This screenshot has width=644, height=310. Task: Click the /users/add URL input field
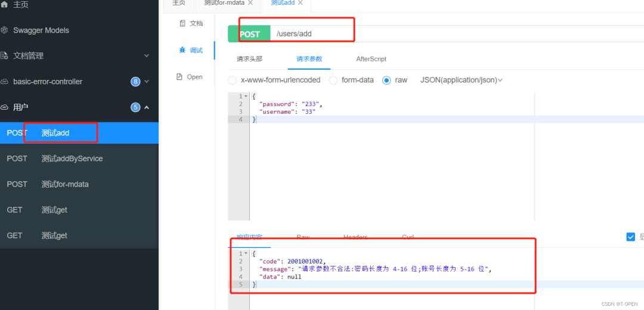457,33
